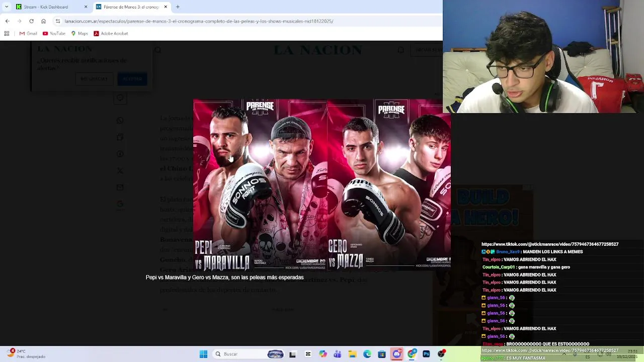Screen dimensions: 644x362
Task: Open Photoshop from taskbar
Action: click(426, 354)
